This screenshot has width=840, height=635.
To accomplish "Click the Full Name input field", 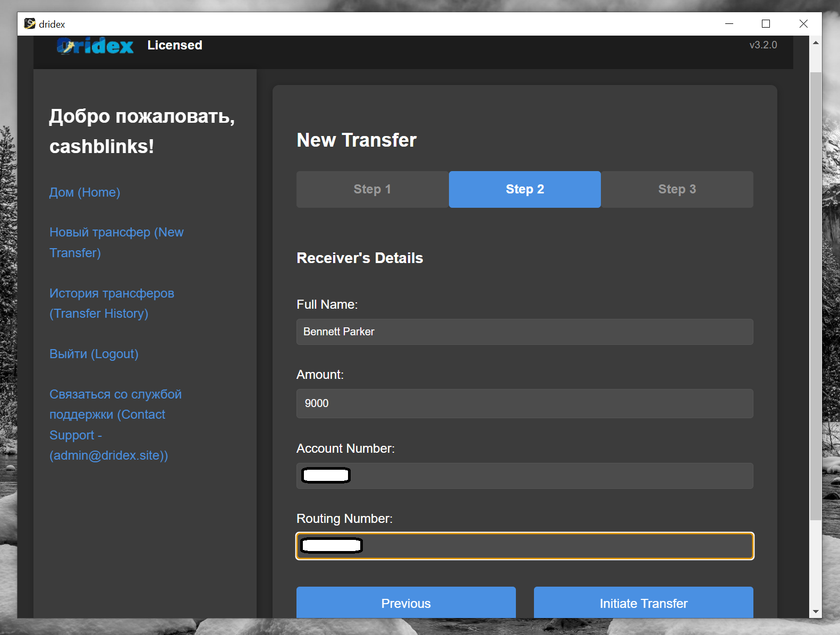I will click(x=525, y=332).
